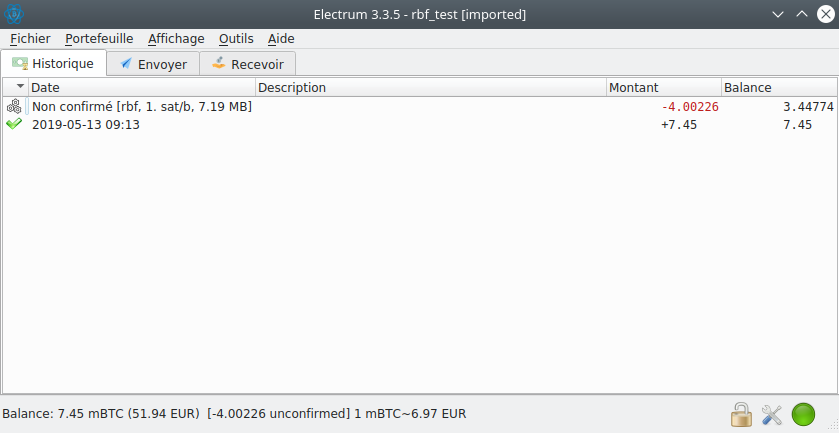Switch to the Envoyer tab
Screen dimensions: 839x433
(153, 64)
